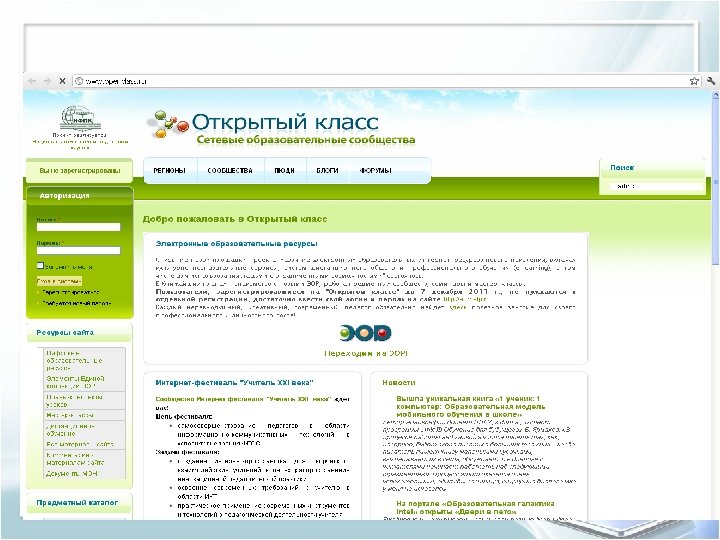Open Мастер-классы resource link
Image resolution: width=720 pixels, height=540 pixels.
pyautogui.click(x=70, y=415)
